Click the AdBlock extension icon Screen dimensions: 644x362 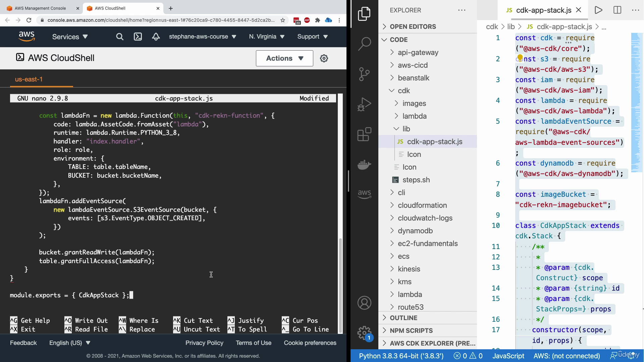tap(307, 20)
